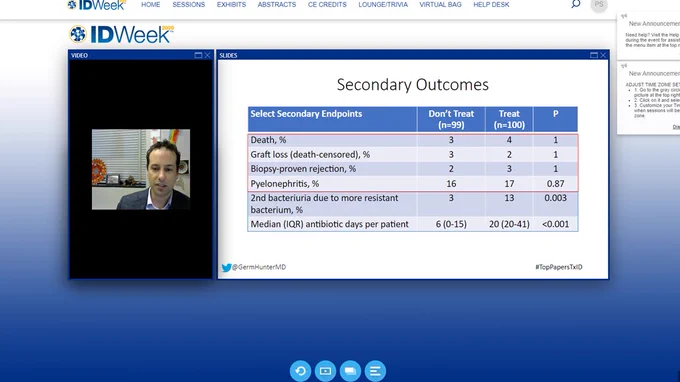Click the VIDEO panel title

(x=79, y=56)
